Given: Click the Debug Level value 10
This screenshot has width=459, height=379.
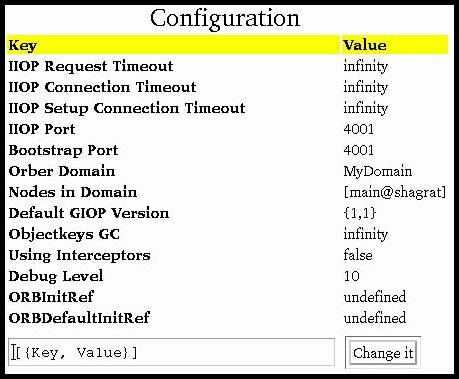Looking at the screenshot, I should (x=352, y=276).
